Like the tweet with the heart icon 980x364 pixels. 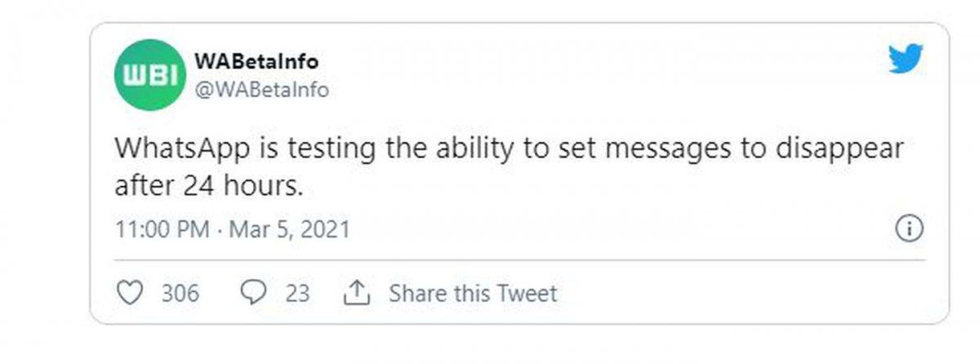(x=131, y=293)
